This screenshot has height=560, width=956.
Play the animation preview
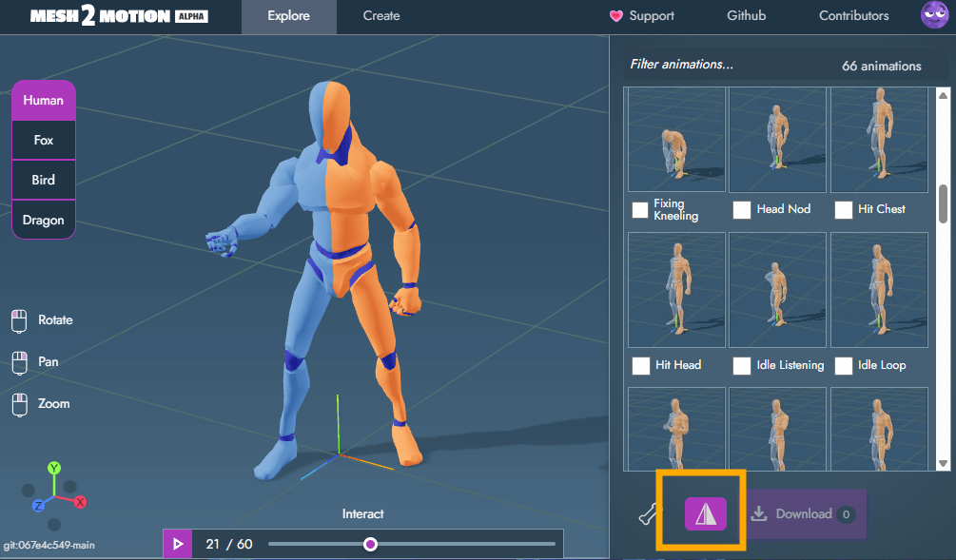[x=178, y=544]
